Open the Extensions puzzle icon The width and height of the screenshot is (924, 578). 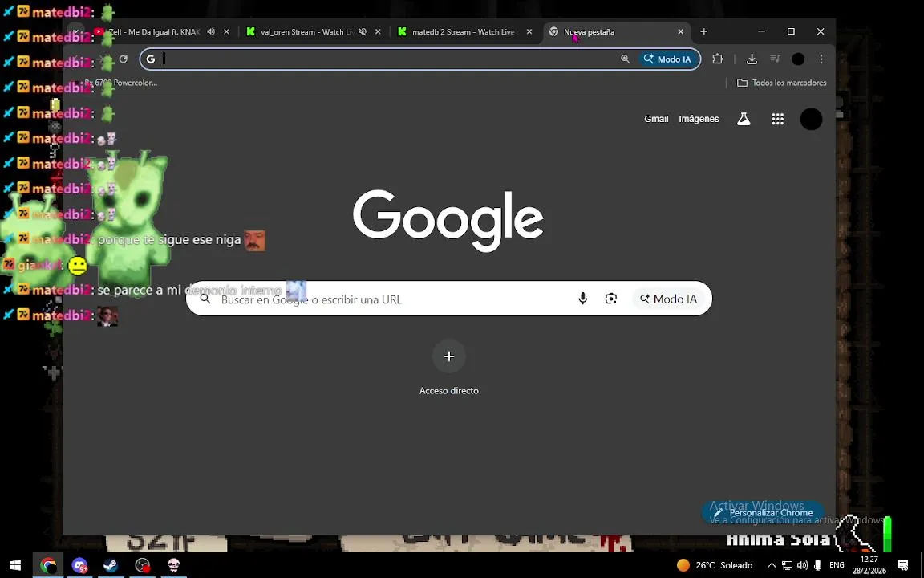[x=717, y=59]
